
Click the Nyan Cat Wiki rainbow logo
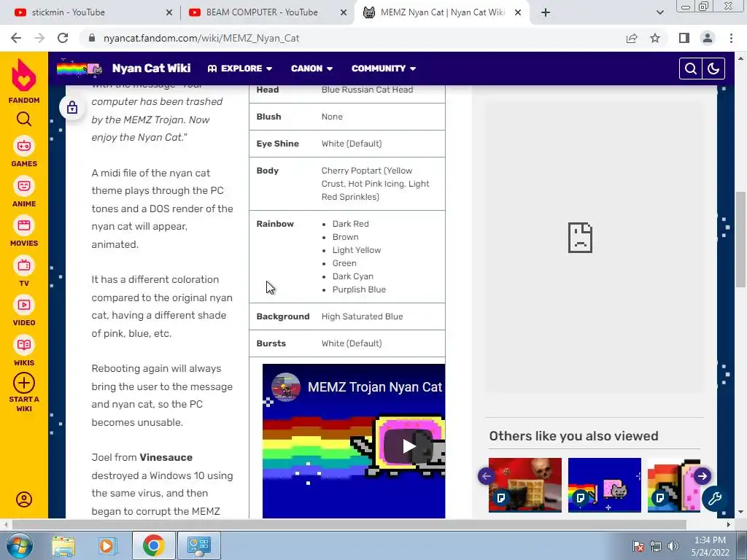coord(79,69)
